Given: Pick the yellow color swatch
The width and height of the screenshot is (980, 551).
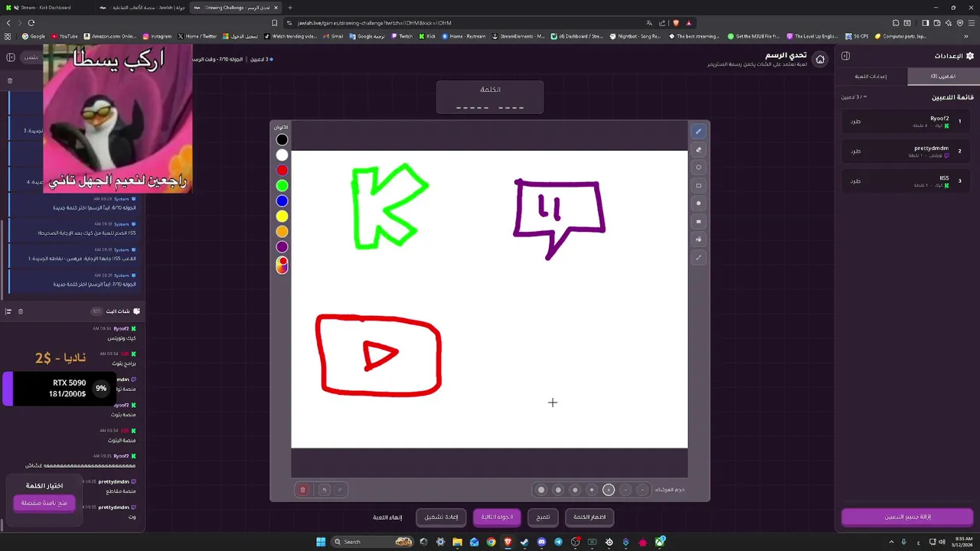Looking at the screenshot, I should pyautogui.click(x=282, y=217).
